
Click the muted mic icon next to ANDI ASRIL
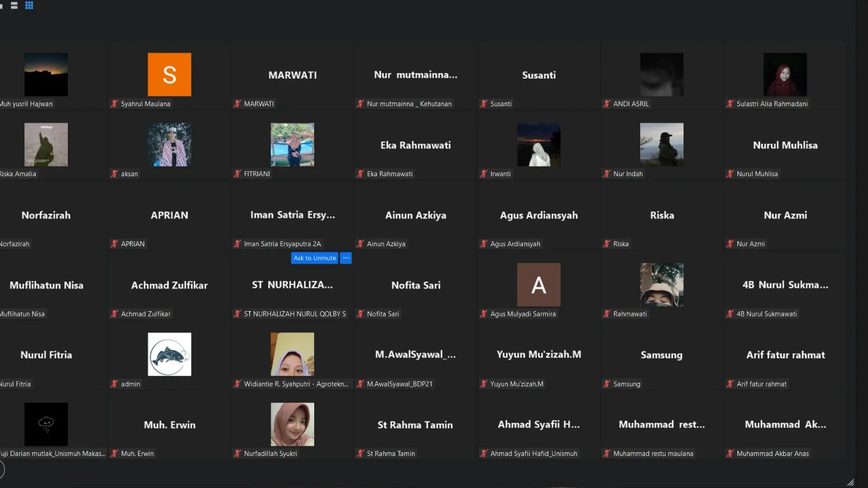607,104
